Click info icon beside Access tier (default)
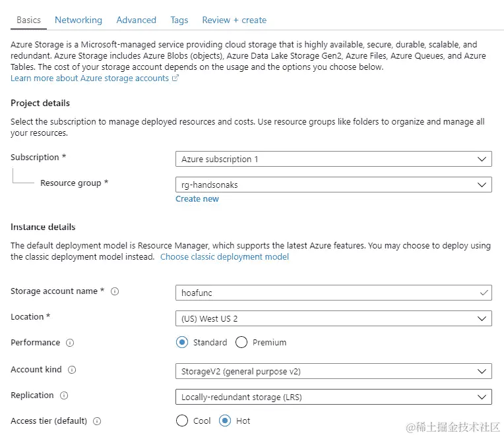504x437 pixels. coord(97,421)
